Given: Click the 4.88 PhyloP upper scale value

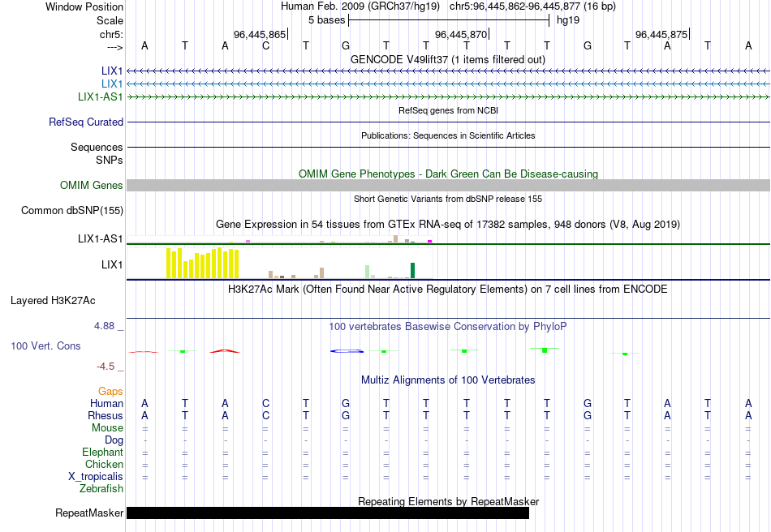Looking at the screenshot, I should pos(105,326).
